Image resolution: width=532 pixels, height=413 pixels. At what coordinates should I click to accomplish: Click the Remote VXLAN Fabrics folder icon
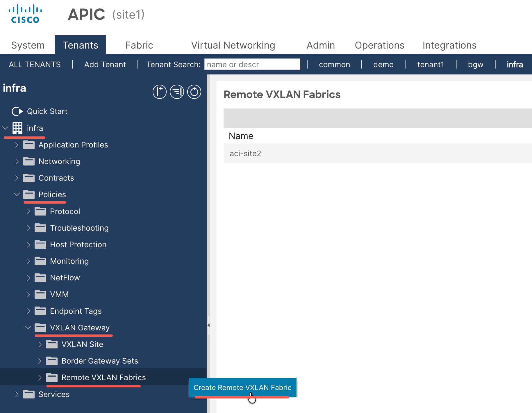(52, 377)
